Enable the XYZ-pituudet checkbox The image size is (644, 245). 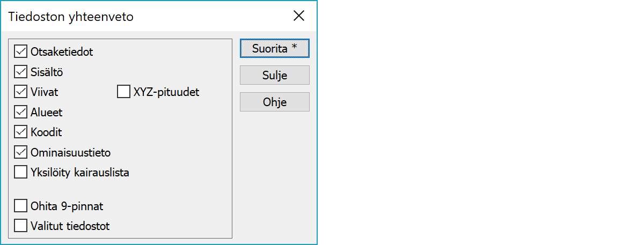coord(123,92)
